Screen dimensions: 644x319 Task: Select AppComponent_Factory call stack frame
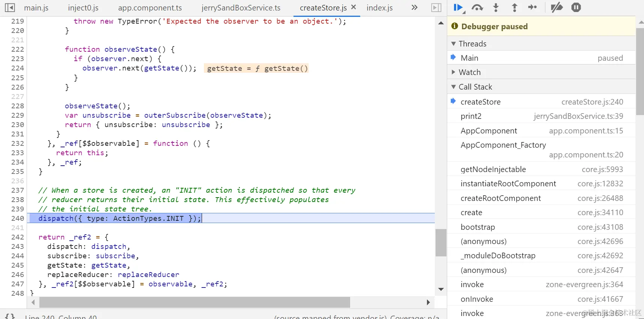click(x=541, y=150)
